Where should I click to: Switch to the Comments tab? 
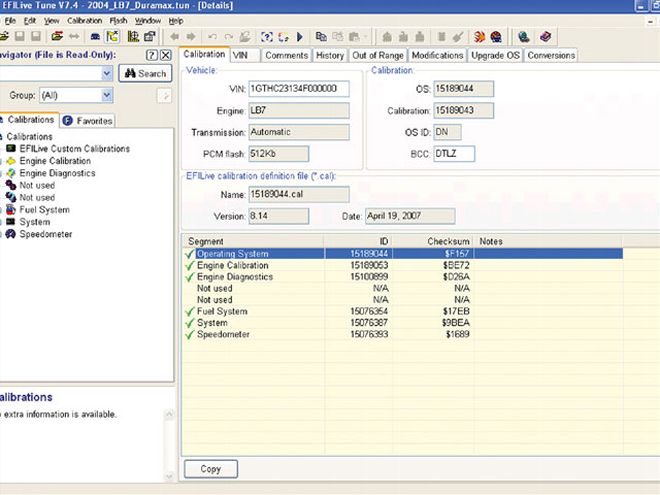point(286,56)
